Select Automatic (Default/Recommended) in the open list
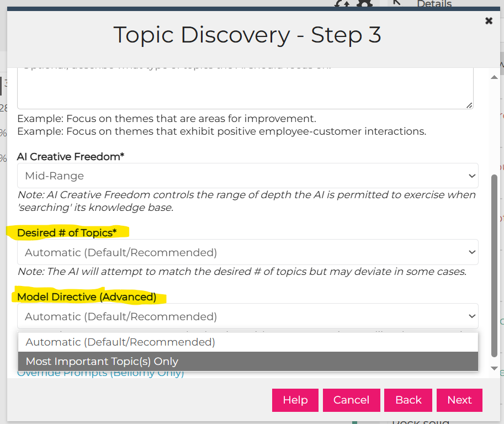This screenshot has width=504, height=424. (x=248, y=342)
